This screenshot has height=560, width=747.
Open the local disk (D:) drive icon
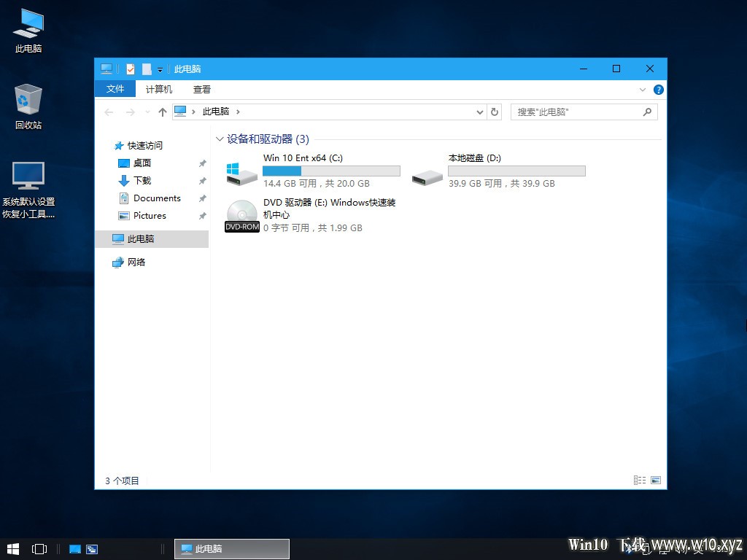click(x=427, y=176)
